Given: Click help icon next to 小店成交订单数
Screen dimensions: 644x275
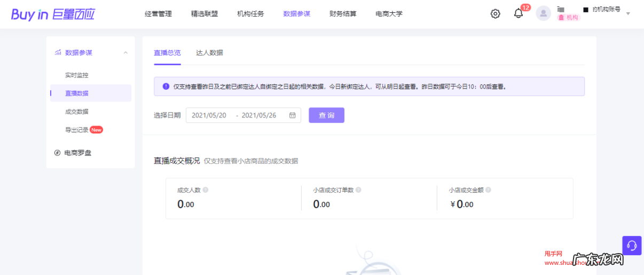Looking at the screenshot, I should point(358,190).
